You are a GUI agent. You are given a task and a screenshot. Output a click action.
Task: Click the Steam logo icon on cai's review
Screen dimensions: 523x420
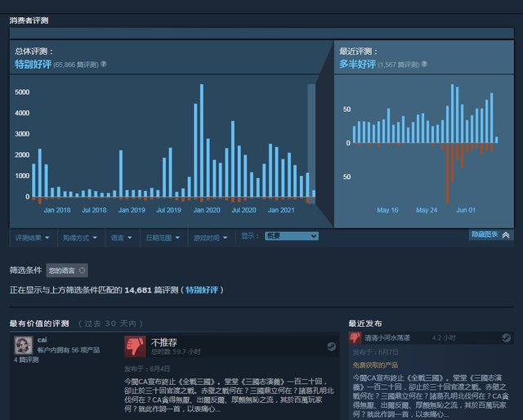tap(331, 346)
